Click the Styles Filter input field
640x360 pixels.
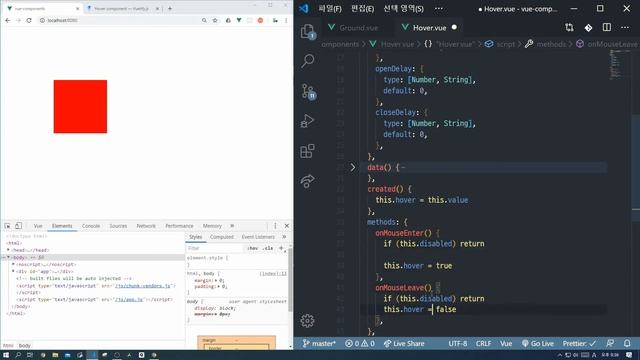(216, 248)
